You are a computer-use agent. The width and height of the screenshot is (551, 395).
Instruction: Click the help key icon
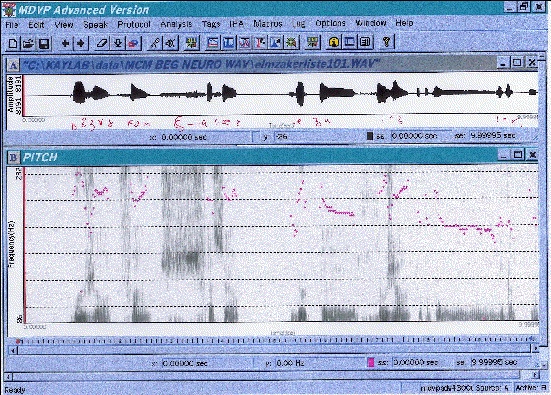pos(387,42)
